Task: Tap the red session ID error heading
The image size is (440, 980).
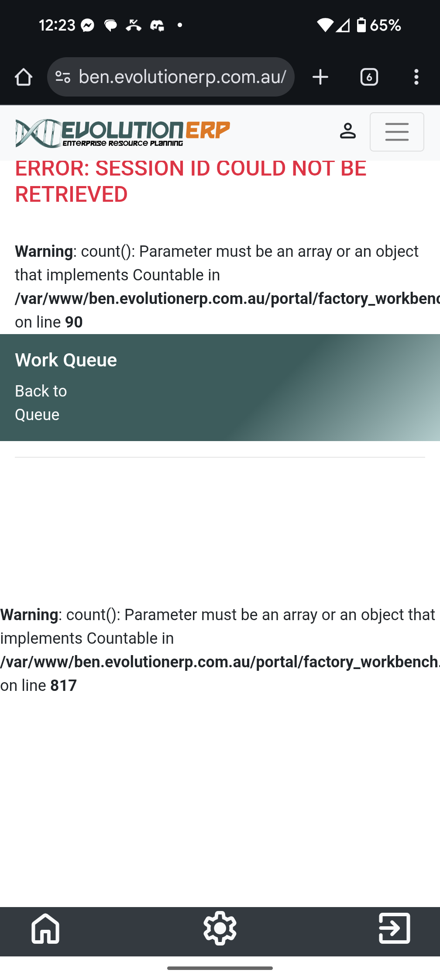Action: click(x=191, y=181)
